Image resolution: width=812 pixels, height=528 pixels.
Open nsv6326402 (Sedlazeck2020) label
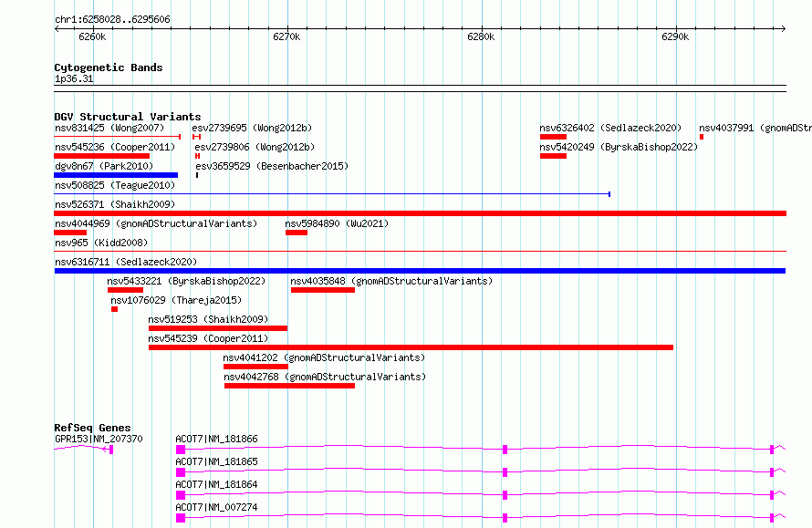pyautogui.click(x=610, y=128)
